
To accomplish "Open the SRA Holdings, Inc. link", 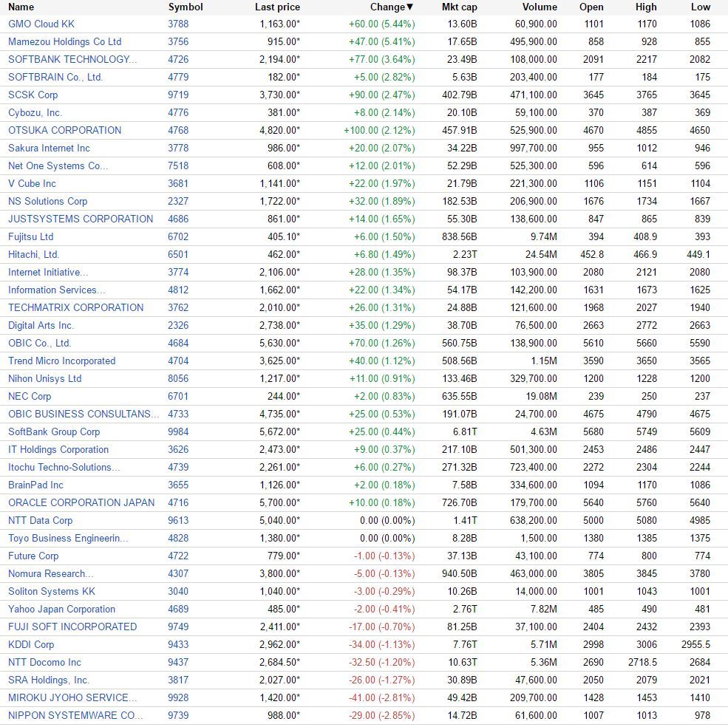I will click(49, 680).
